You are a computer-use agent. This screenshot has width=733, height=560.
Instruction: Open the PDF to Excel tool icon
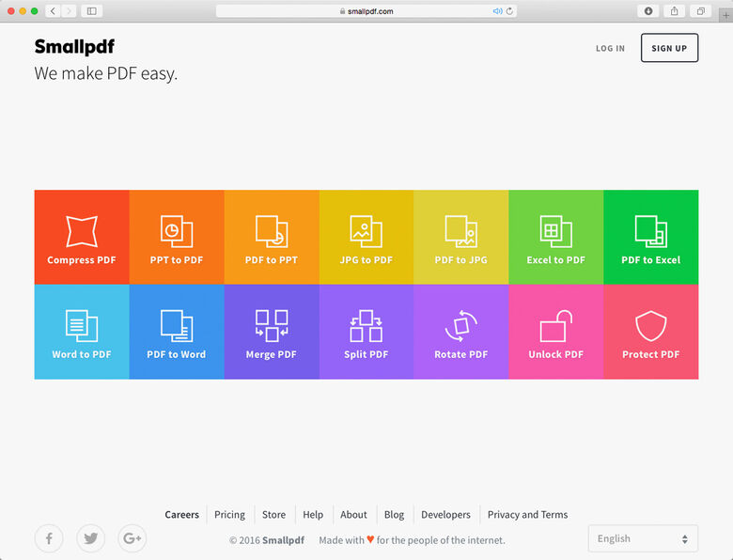(650, 231)
